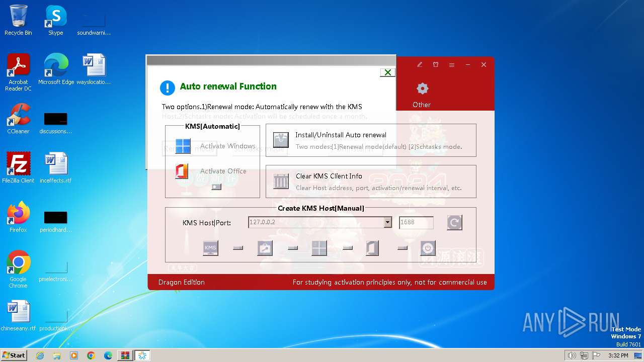The image size is (644, 362).
Task: Click the Clear KMS Client Info icon
Action: tap(281, 181)
